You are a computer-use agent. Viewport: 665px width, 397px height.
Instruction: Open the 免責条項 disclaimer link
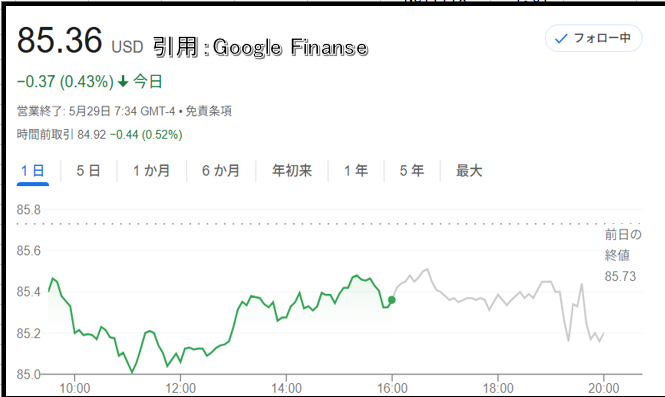pyautogui.click(x=209, y=111)
